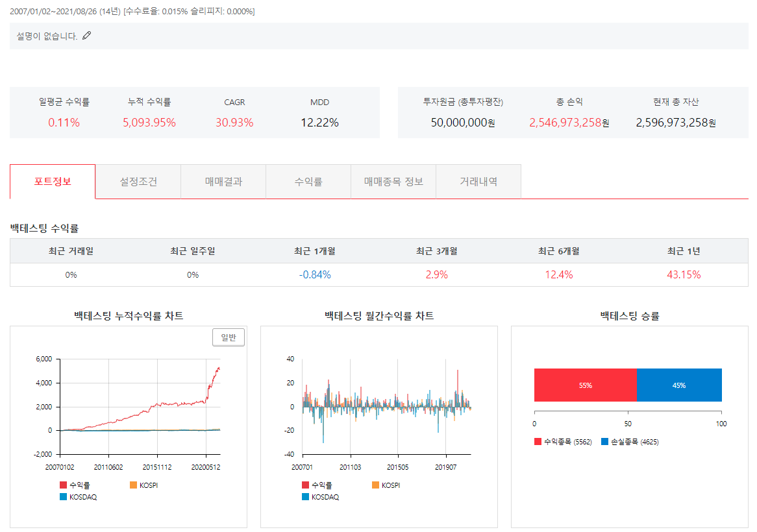The height and width of the screenshot is (532, 757).
Task: Click the 백테스팅 승률 title
Action: click(630, 316)
